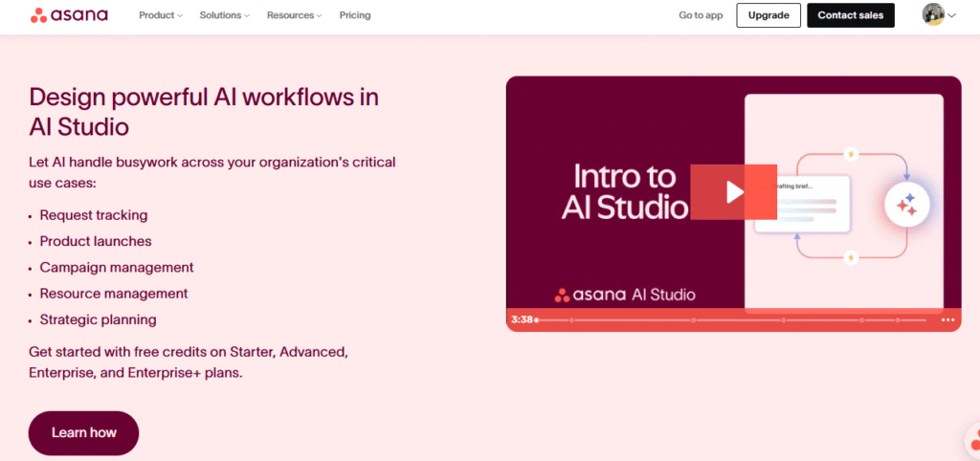Click the sparkle AI icon in video
This screenshot has height=461, width=980.
(905, 205)
